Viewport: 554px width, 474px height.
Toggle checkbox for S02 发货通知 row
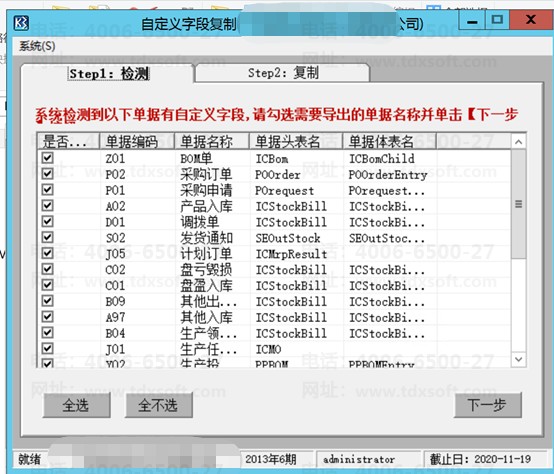pos(48,237)
